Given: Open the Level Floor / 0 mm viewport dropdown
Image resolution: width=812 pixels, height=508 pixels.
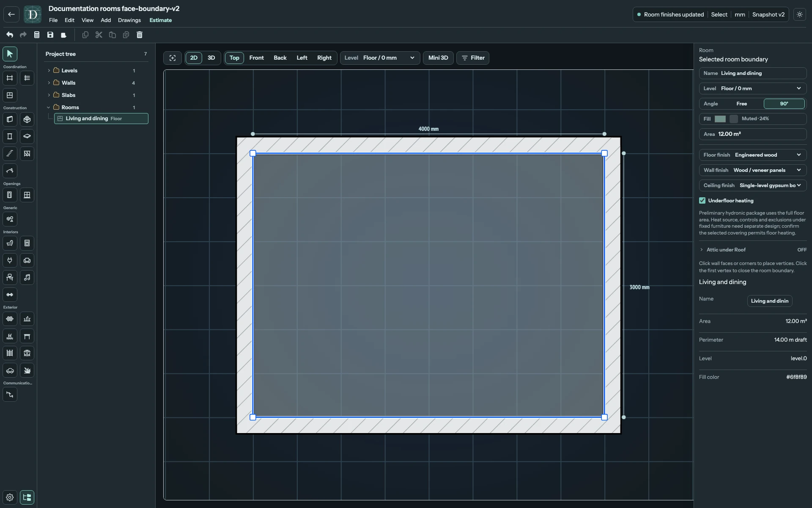Looking at the screenshot, I should [380, 58].
